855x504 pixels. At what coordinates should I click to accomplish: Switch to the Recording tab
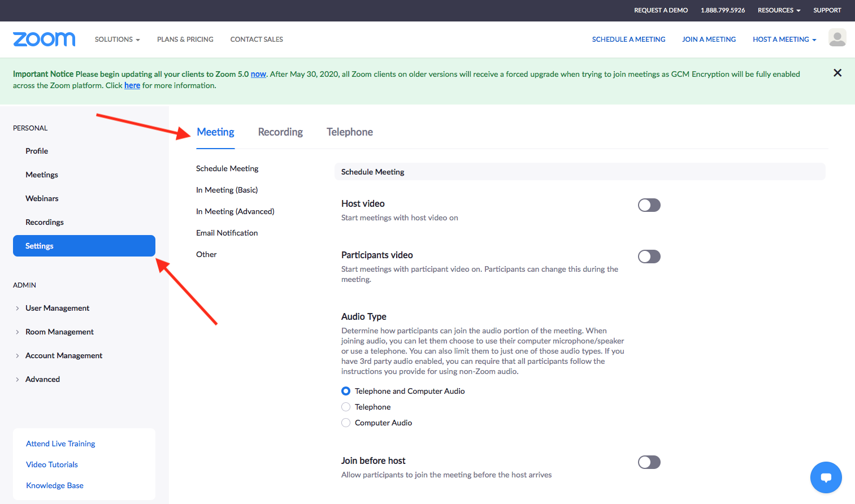point(280,132)
